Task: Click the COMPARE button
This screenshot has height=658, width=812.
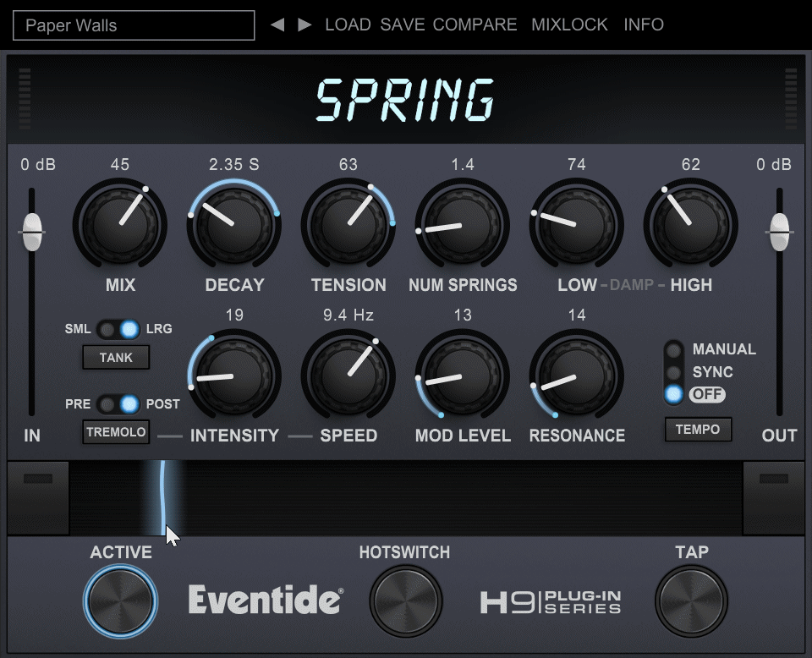Action: (475, 25)
